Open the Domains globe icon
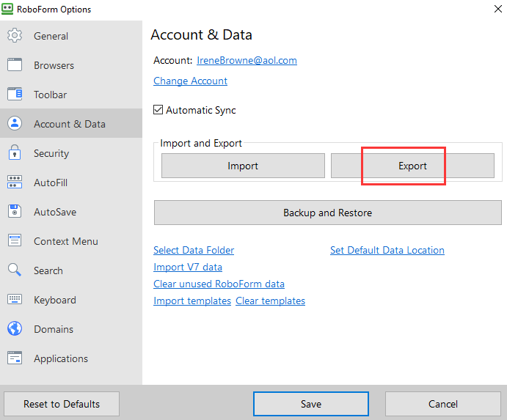The height and width of the screenshot is (420, 507). tap(15, 329)
